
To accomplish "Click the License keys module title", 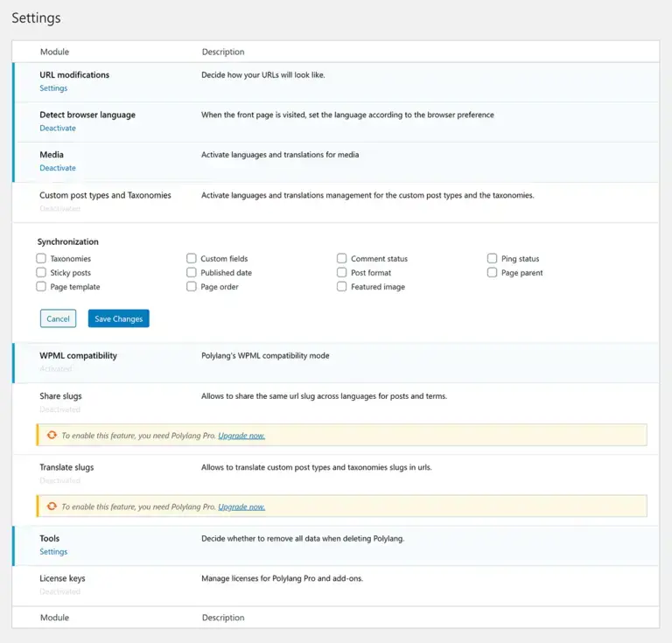I will tap(63, 578).
